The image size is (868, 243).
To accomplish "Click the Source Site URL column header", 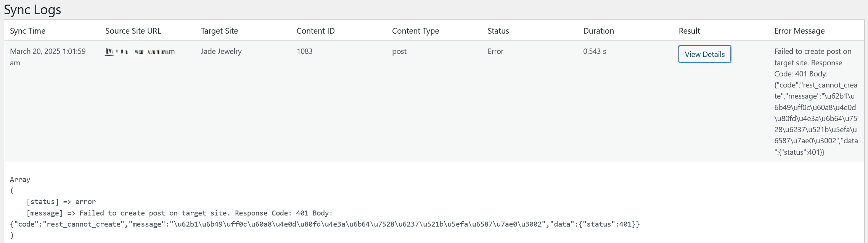I will pos(133,31).
